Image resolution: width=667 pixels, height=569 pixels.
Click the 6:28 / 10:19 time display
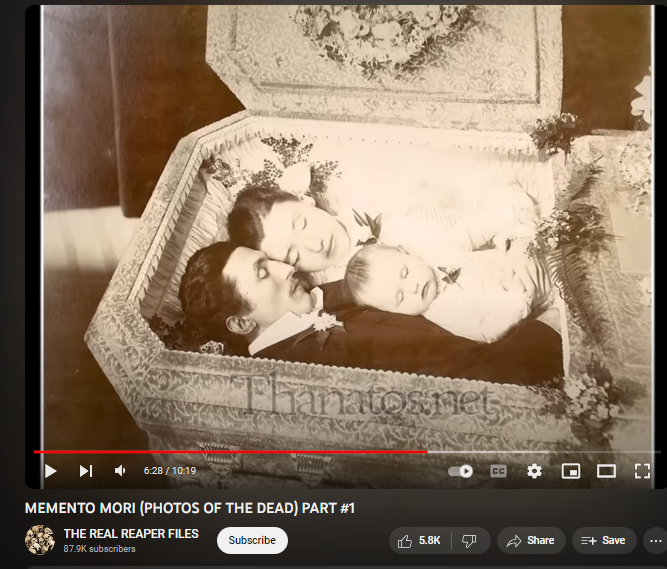170,471
